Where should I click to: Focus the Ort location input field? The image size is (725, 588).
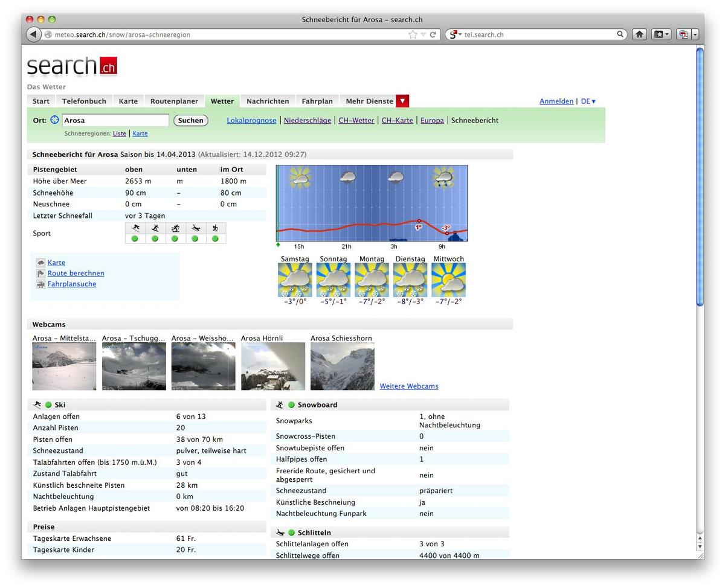pos(115,120)
